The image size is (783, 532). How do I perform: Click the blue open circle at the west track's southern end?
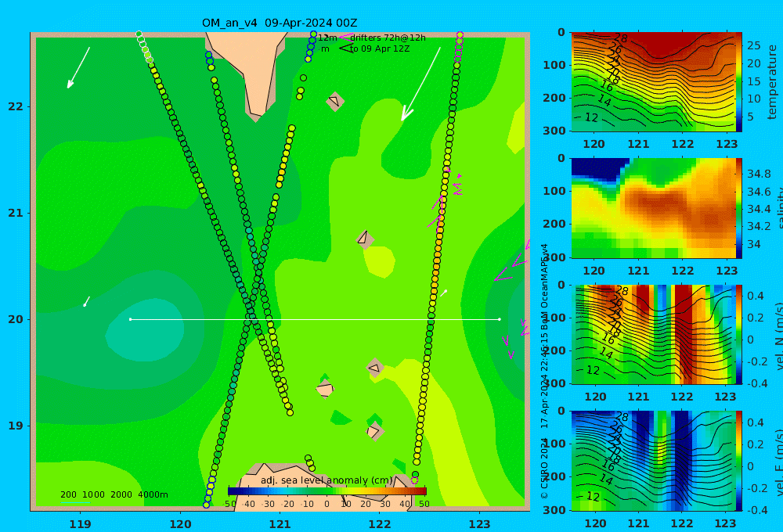[206, 505]
